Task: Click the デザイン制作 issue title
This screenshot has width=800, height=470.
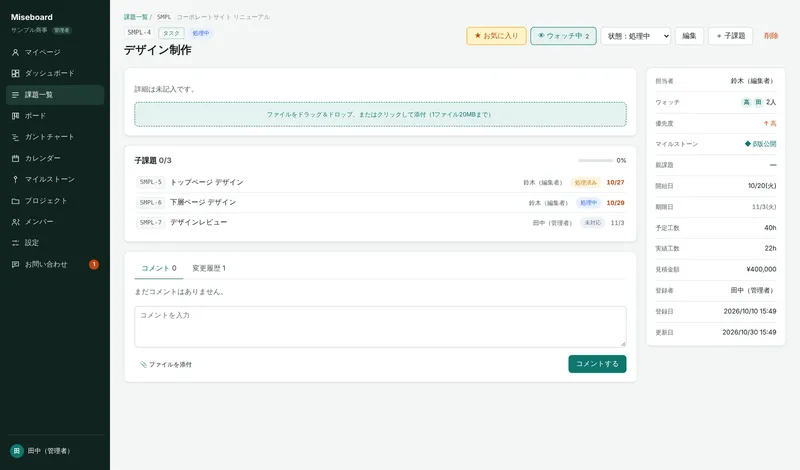Action: tap(158, 50)
